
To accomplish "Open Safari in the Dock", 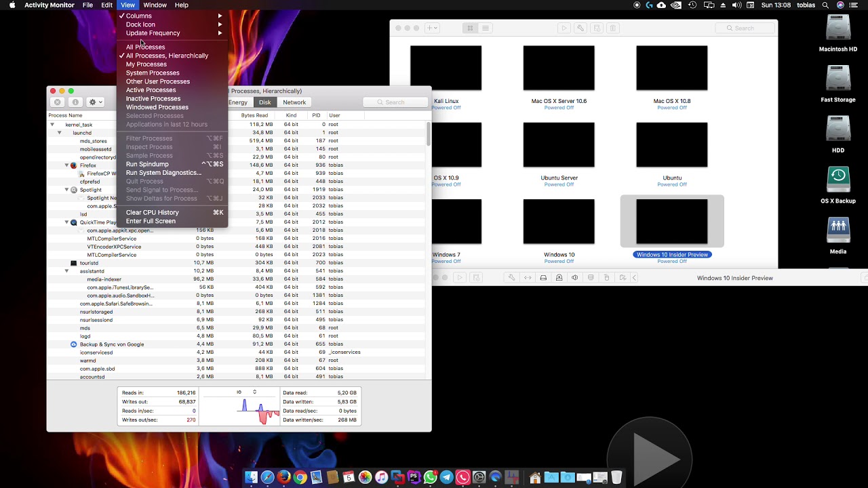I will [267, 478].
